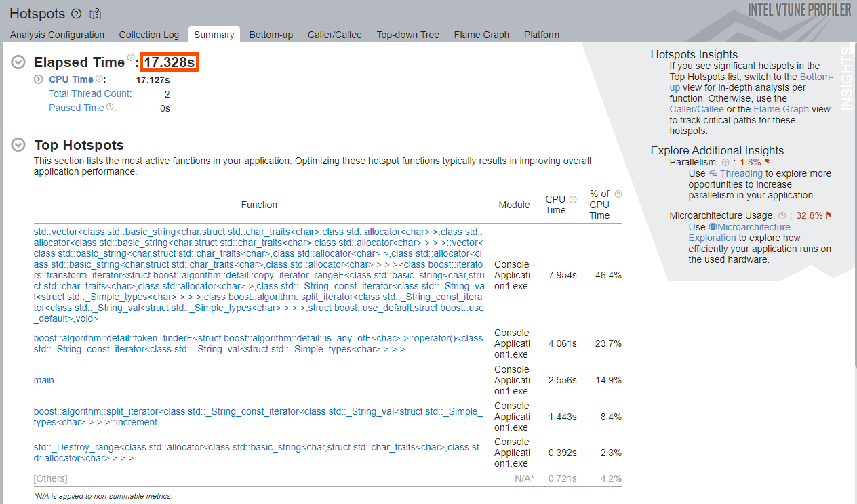Click the 8.4% percentage value
The height and width of the screenshot is (504, 857).
point(611,417)
